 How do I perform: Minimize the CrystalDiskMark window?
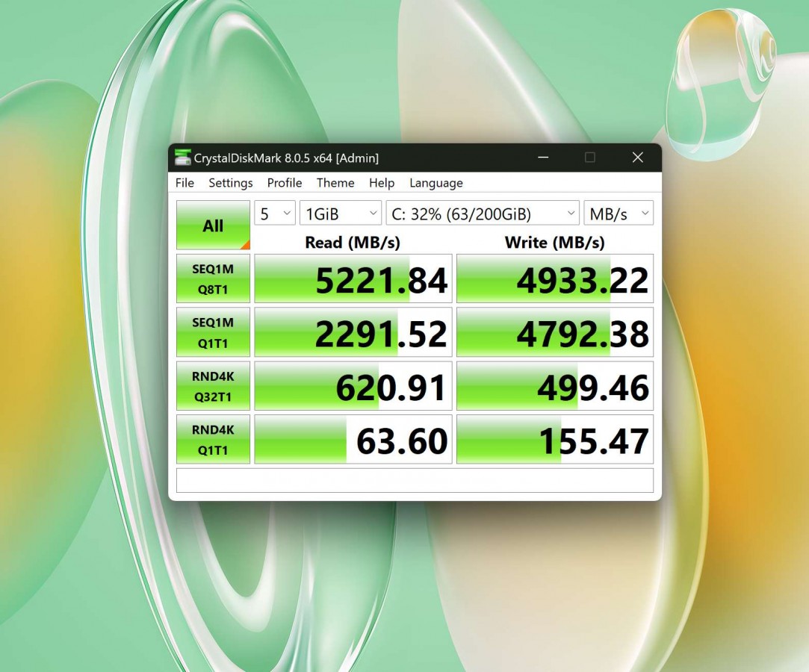coord(543,158)
